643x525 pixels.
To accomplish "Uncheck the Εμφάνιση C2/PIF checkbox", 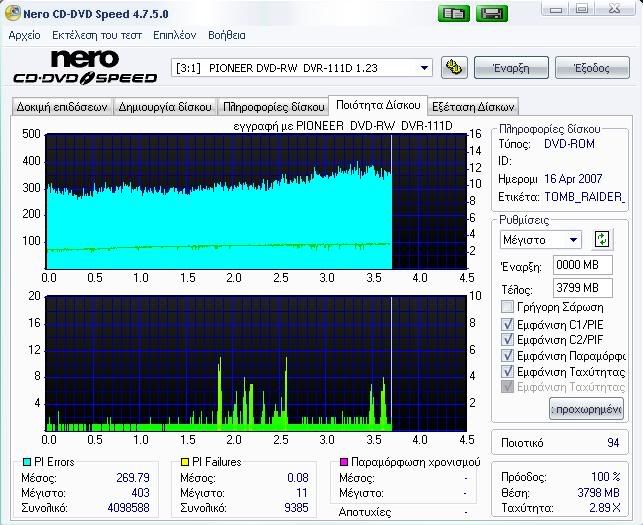I will (x=508, y=340).
